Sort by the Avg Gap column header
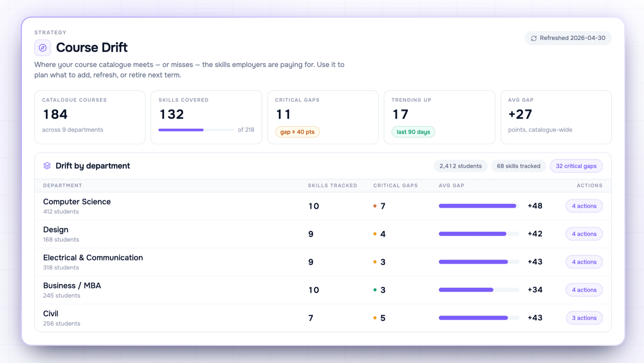Viewport: 644px width, 363px height. [x=451, y=186]
